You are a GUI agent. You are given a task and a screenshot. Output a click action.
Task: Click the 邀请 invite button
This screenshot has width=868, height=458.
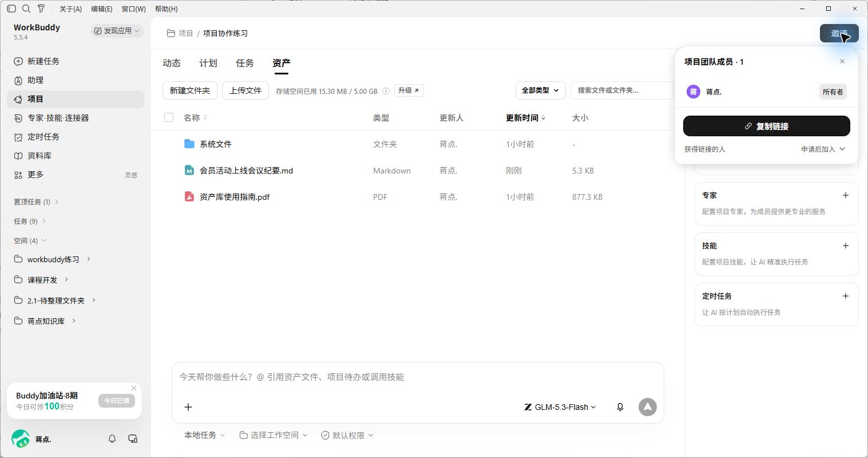(x=839, y=33)
